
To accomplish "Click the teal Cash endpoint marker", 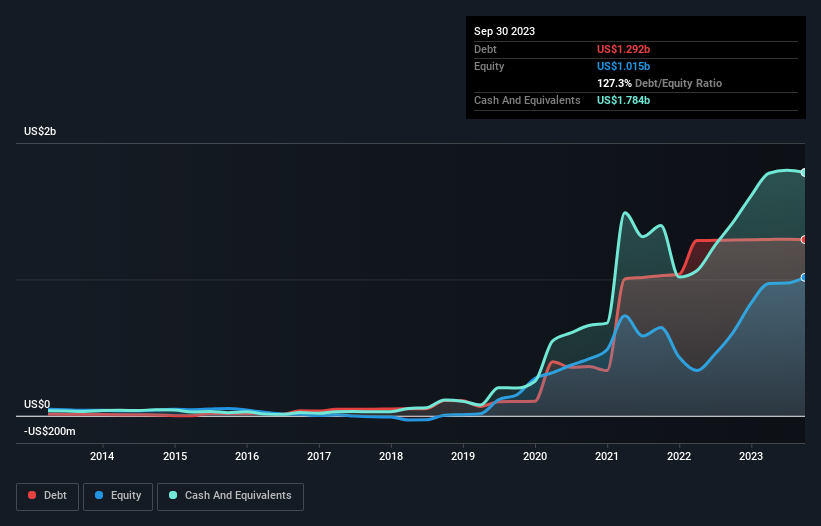I will 804,172.
